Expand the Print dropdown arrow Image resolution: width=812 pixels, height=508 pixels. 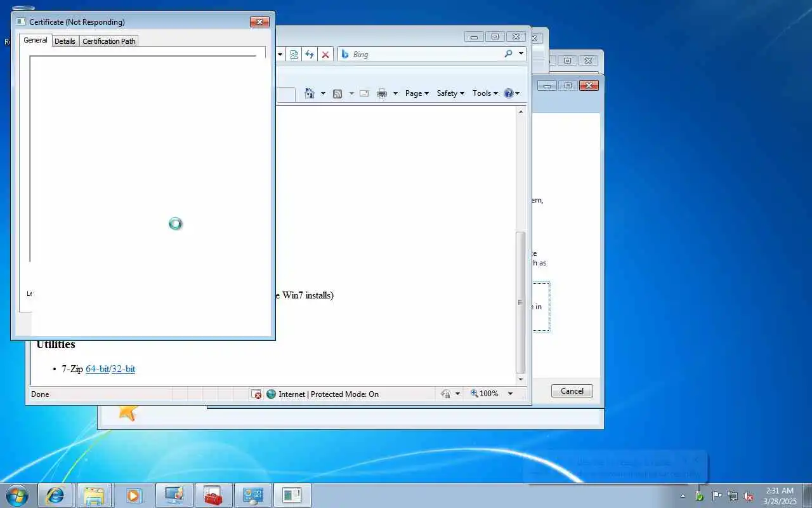click(x=395, y=93)
